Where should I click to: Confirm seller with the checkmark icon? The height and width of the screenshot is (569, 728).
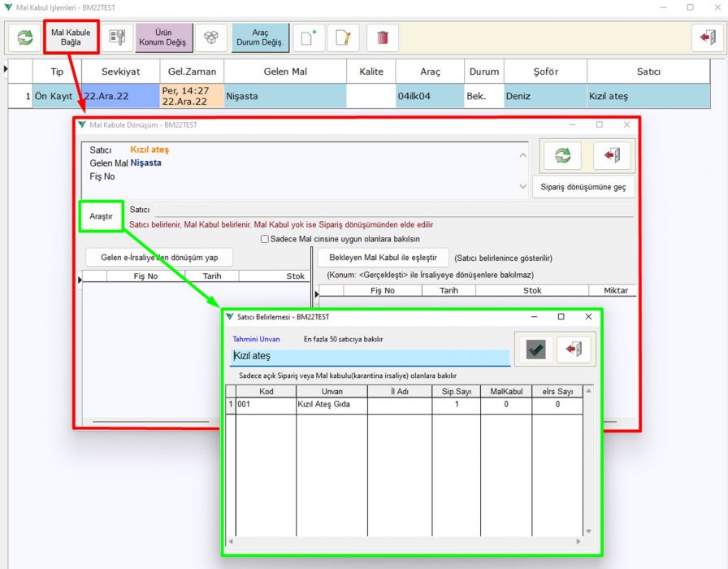tap(535, 348)
